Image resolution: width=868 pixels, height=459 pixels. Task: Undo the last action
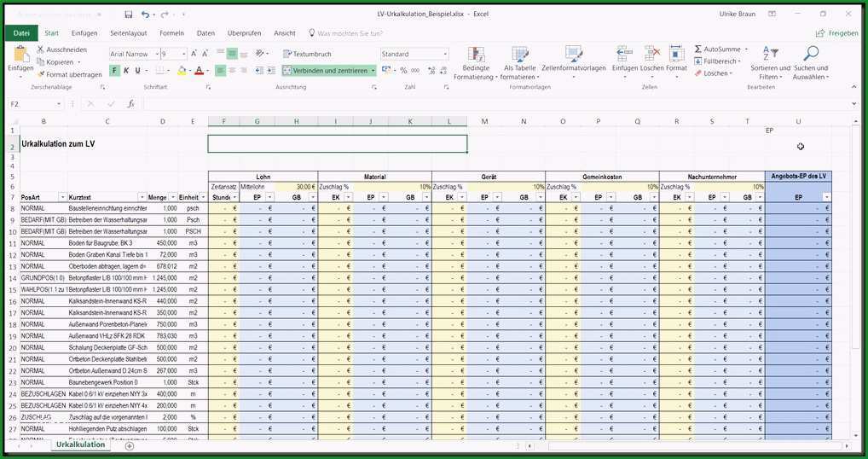(x=145, y=15)
